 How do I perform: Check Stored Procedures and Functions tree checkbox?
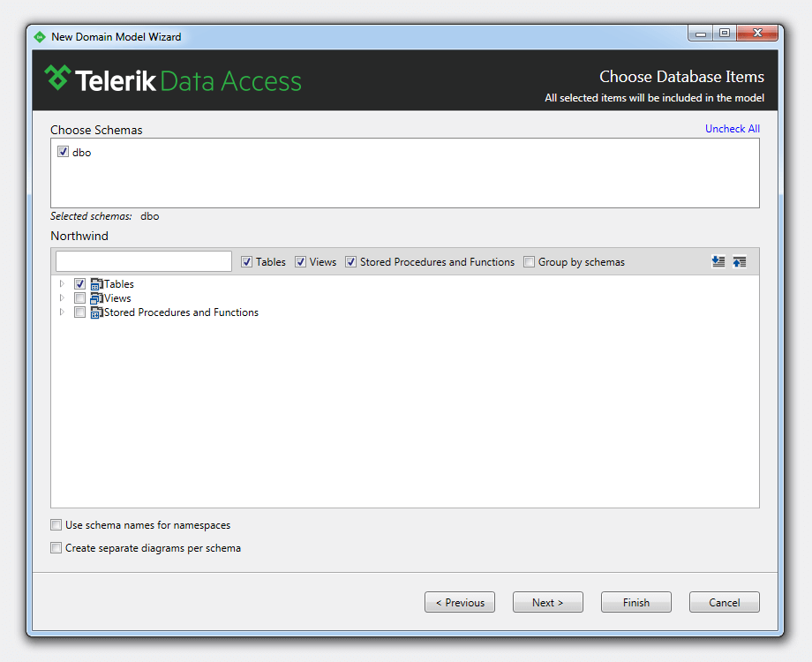coord(79,312)
